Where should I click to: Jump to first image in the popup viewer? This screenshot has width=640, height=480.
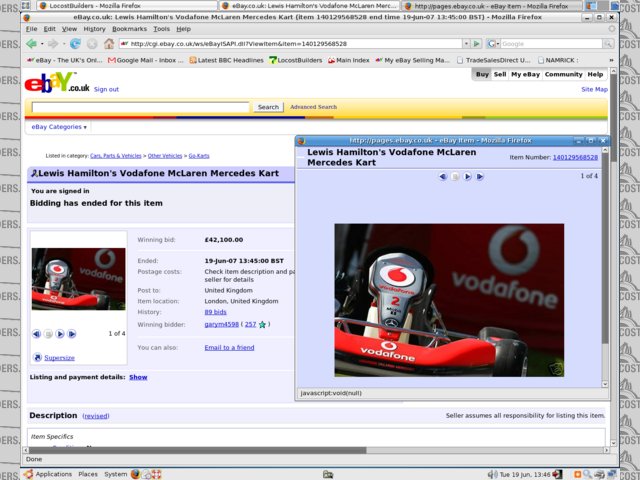point(443,176)
